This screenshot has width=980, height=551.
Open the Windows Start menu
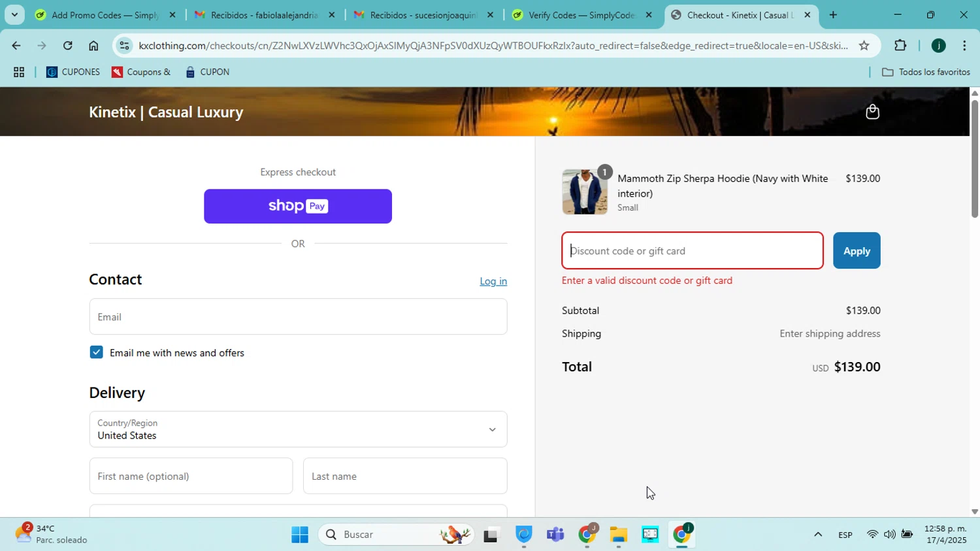pos(300,535)
